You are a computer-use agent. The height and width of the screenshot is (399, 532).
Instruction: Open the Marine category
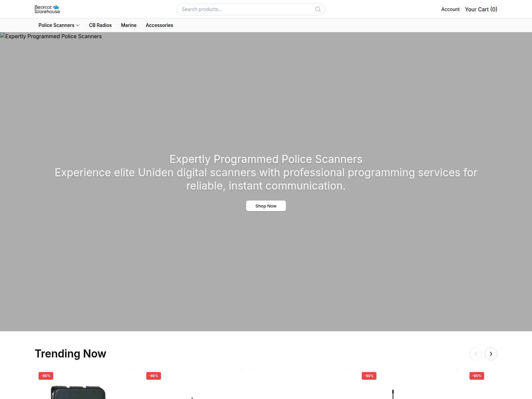pos(129,25)
